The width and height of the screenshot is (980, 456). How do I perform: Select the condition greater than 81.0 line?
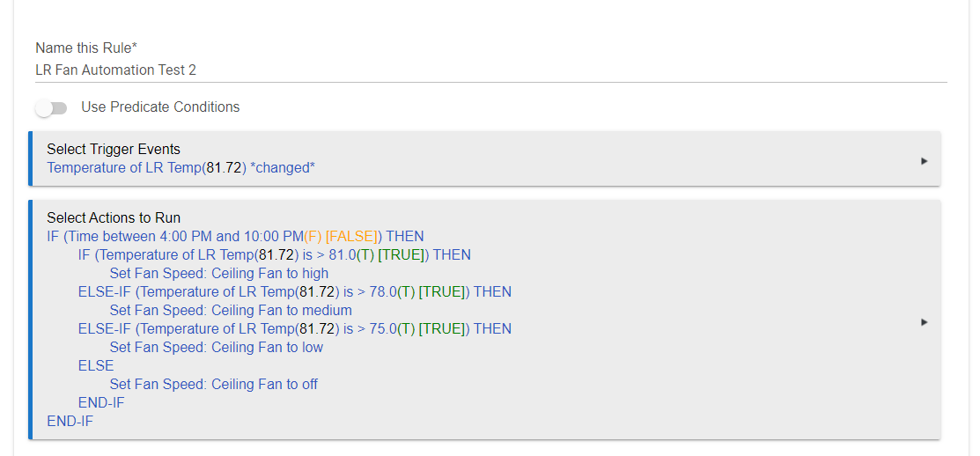tap(275, 255)
